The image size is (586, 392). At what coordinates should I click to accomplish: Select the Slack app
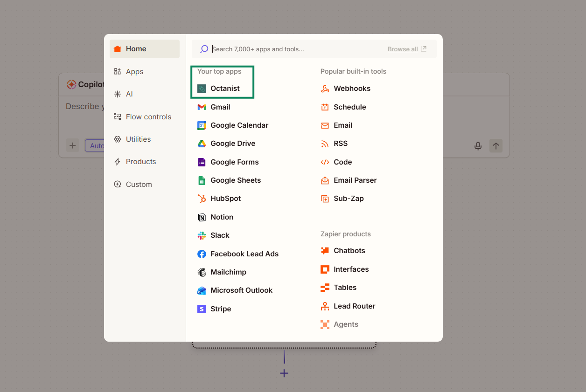(219, 235)
